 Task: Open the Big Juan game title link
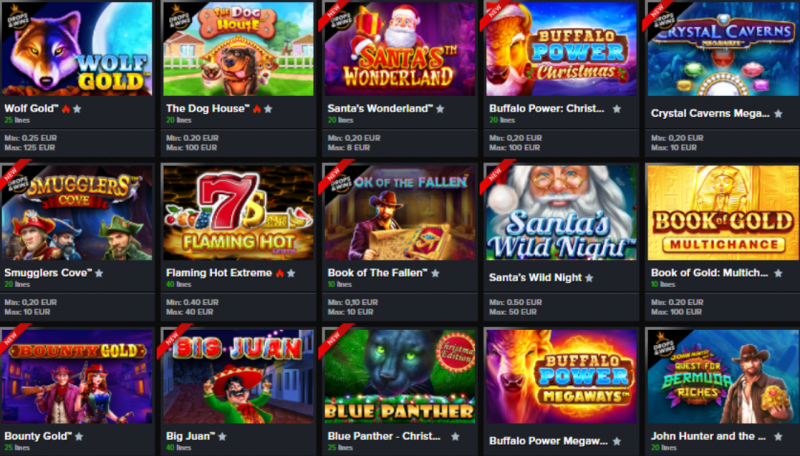pyautogui.click(x=188, y=437)
